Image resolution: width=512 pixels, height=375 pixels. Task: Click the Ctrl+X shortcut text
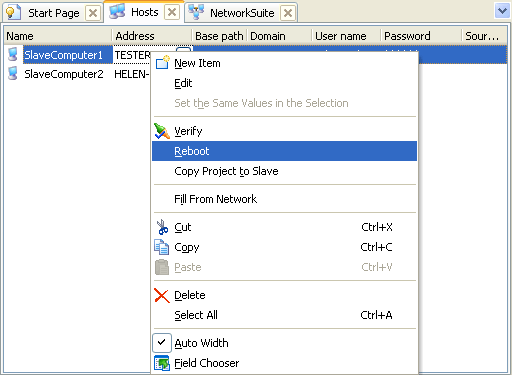pyautogui.click(x=377, y=227)
